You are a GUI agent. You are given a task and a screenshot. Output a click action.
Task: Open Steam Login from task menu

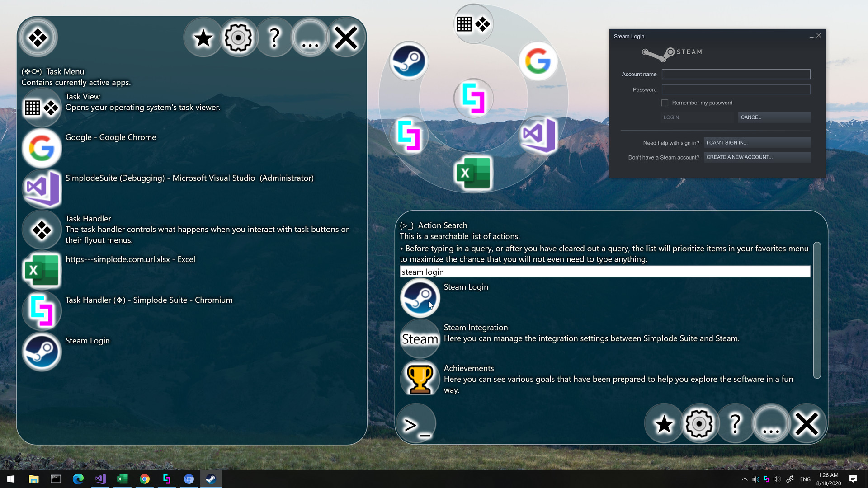click(41, 352)
